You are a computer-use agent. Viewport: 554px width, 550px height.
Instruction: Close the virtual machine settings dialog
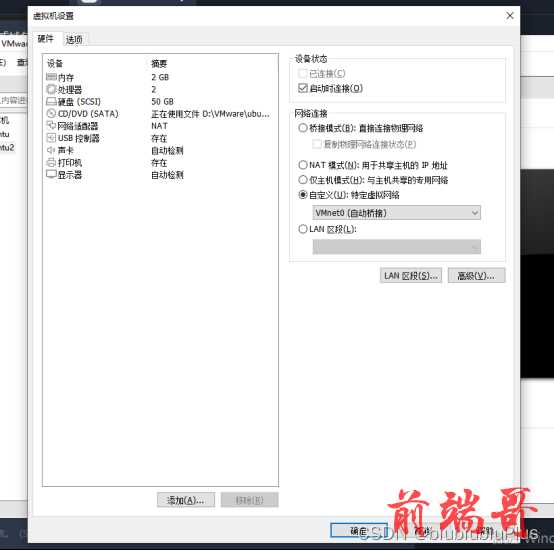coord(509,16)
